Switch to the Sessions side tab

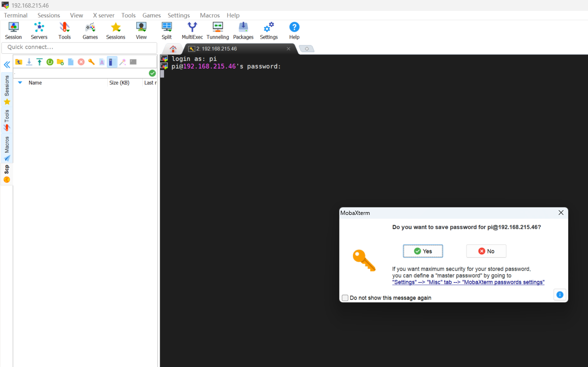tap(7, 90)
